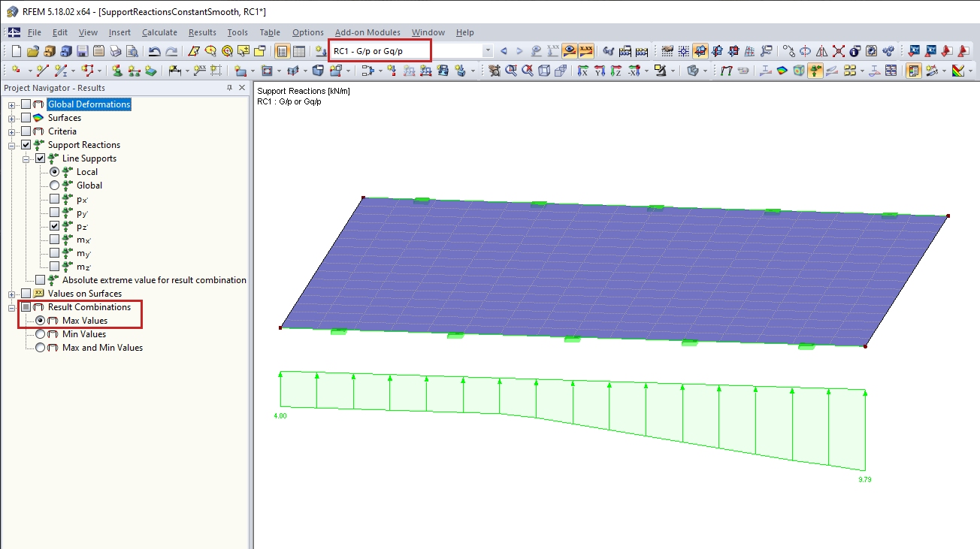980x549 pixels.
Task: Check the Criteria checkbox
Action: coord(26,131)
